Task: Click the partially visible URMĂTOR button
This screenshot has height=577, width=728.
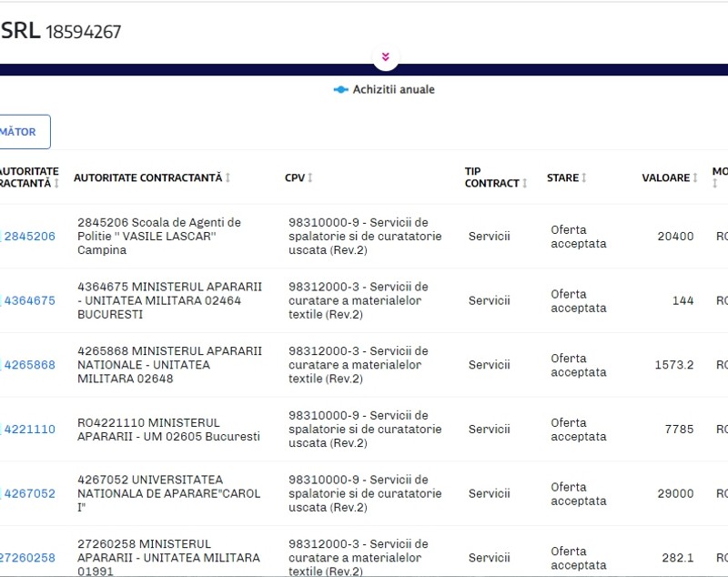Action: pyautogui.click(x=25, y=132)
